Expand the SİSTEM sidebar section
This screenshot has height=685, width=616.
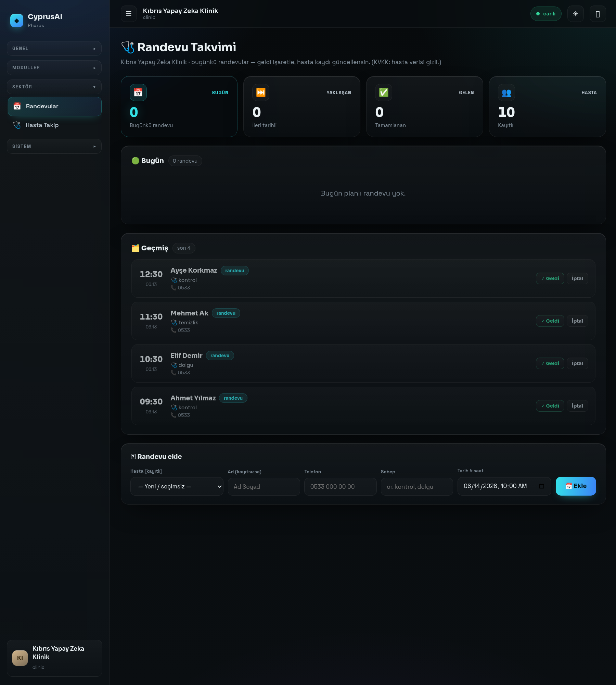54,146
